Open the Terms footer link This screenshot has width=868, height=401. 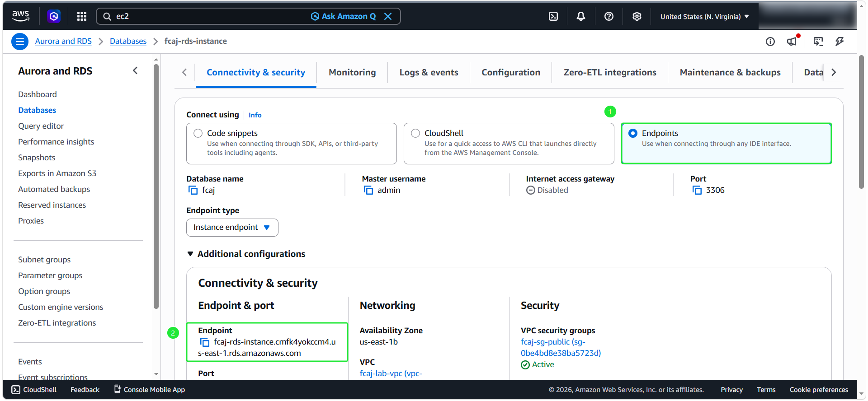point(766,390)
